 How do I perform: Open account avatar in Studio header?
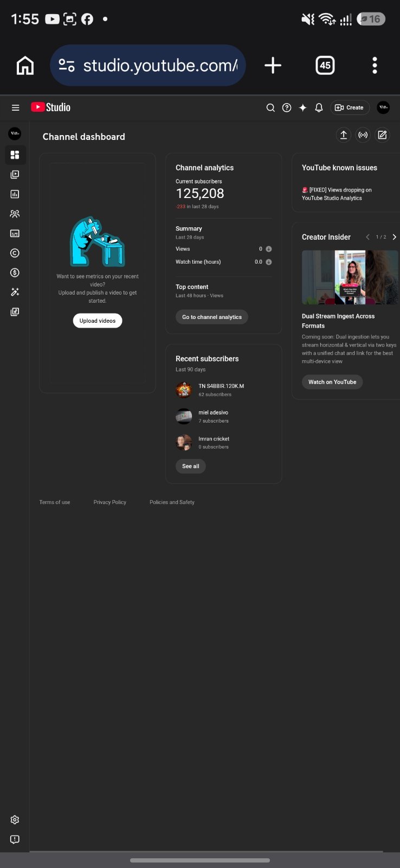383,107
